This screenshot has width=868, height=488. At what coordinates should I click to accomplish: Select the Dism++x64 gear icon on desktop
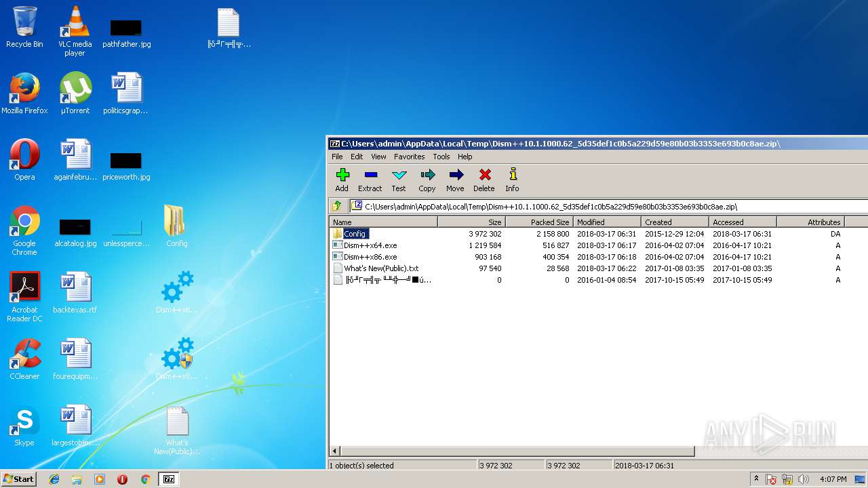[176, 293]
